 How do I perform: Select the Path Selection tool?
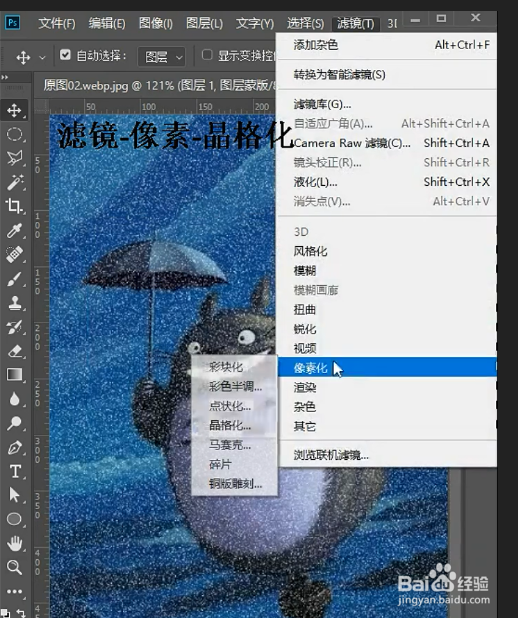point(15,495)
